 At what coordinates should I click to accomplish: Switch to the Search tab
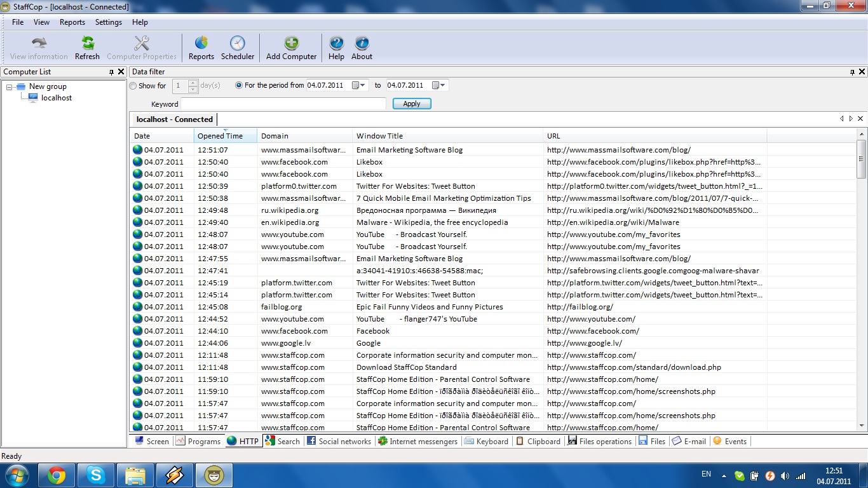click(283, 441)
